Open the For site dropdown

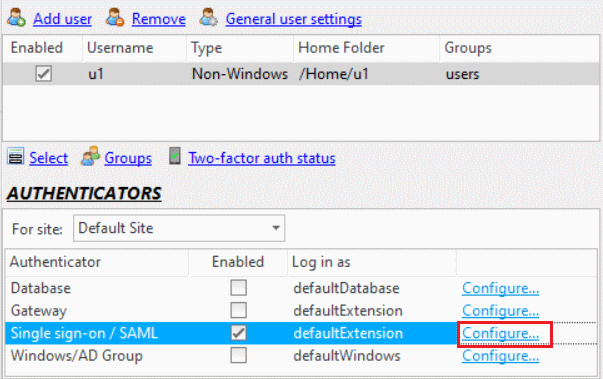179,228
